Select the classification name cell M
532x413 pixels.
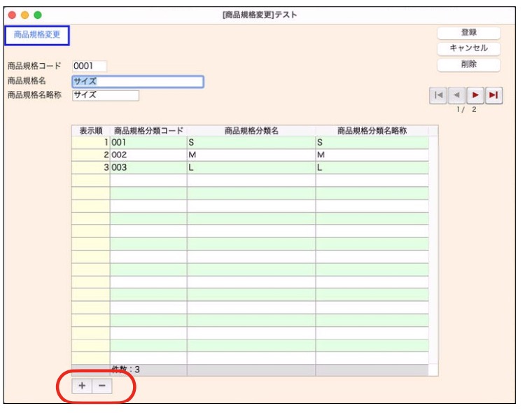click(251, 155)
